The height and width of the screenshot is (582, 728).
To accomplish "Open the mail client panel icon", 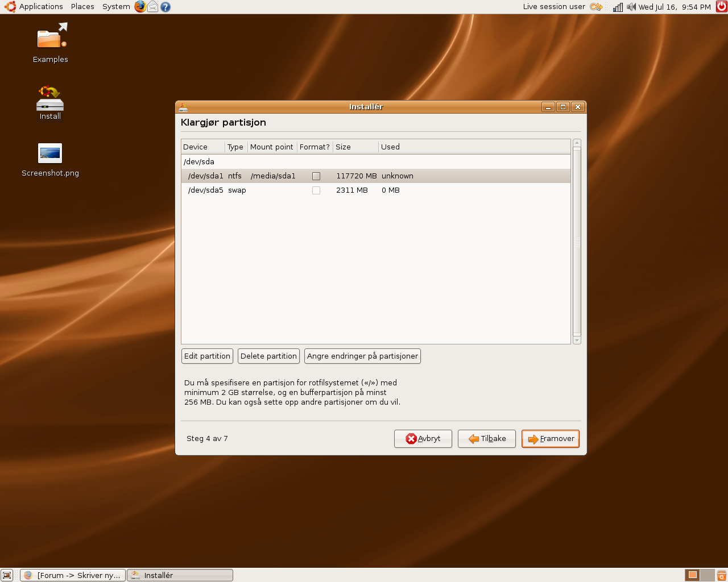I will [153, 7].
